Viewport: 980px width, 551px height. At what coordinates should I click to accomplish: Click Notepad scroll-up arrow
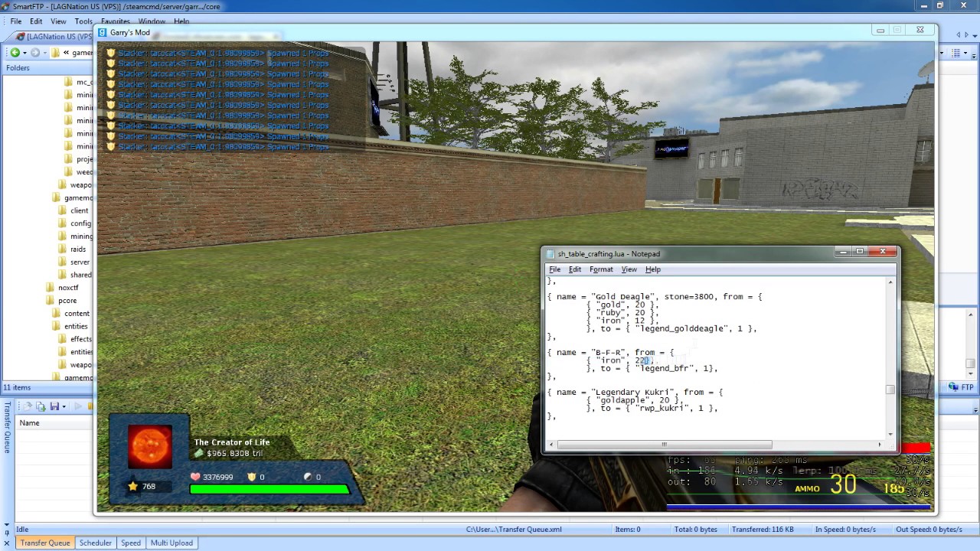tap(890, 282)
